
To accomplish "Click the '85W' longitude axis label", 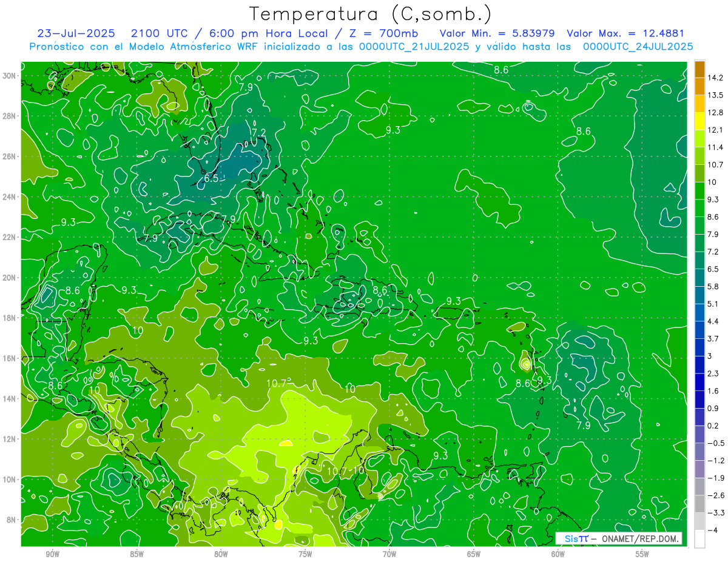I will pyautogui.click(x=136, y=554).
